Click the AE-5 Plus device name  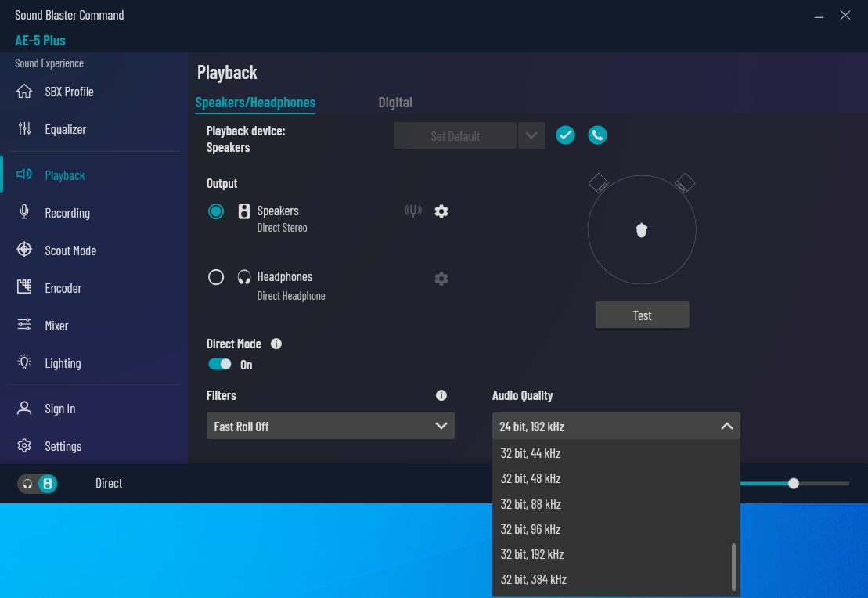[41, 41]
